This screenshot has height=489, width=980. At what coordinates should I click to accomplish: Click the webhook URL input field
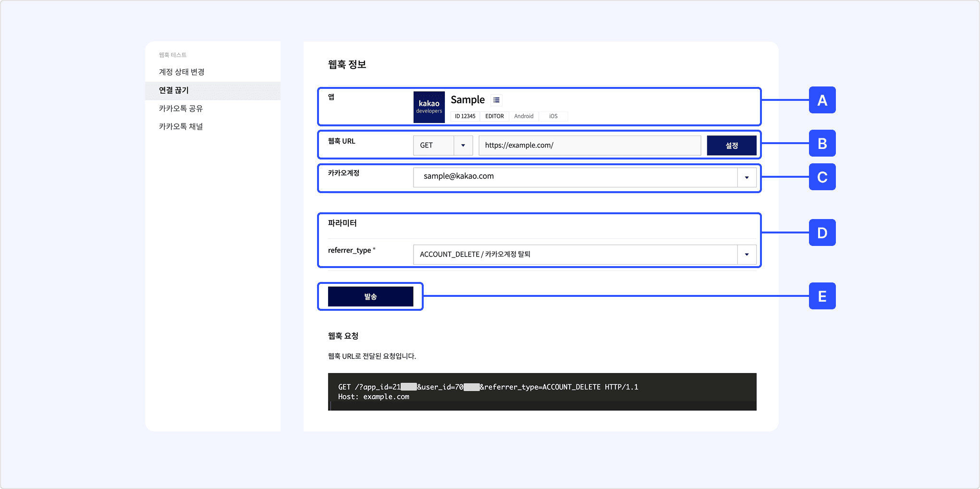pos(589,146)
